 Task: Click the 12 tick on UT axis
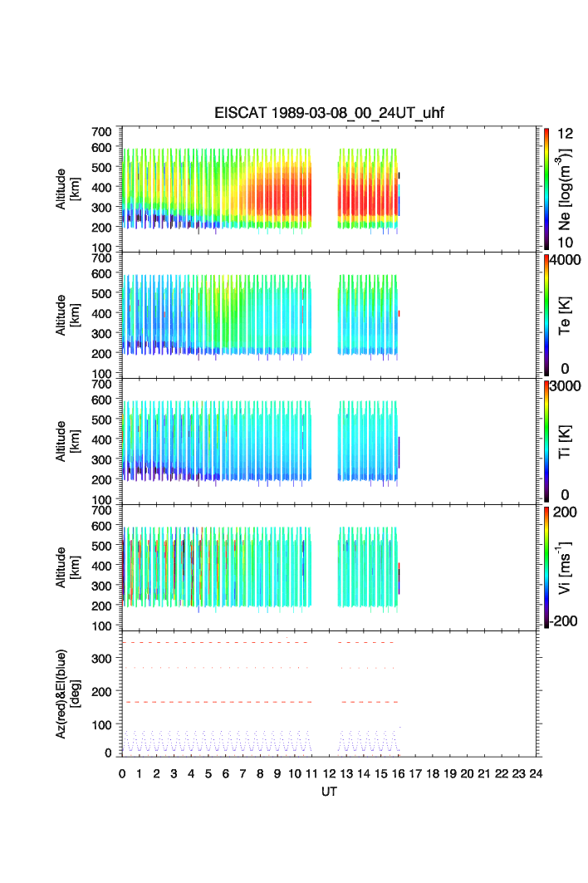coord(329,773)
